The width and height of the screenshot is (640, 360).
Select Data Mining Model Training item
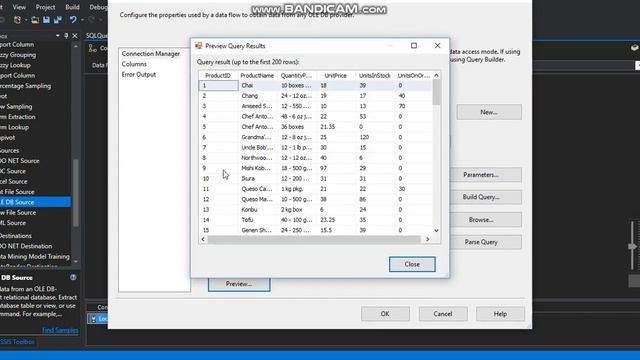coord(35,256)
